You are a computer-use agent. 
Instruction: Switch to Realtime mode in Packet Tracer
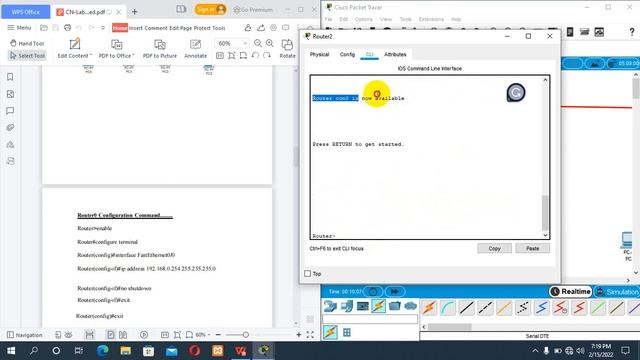tap(571, 291)
